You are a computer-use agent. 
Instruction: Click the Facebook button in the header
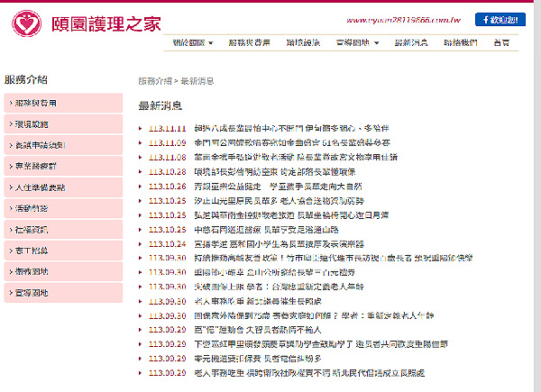tap(502, 19)
